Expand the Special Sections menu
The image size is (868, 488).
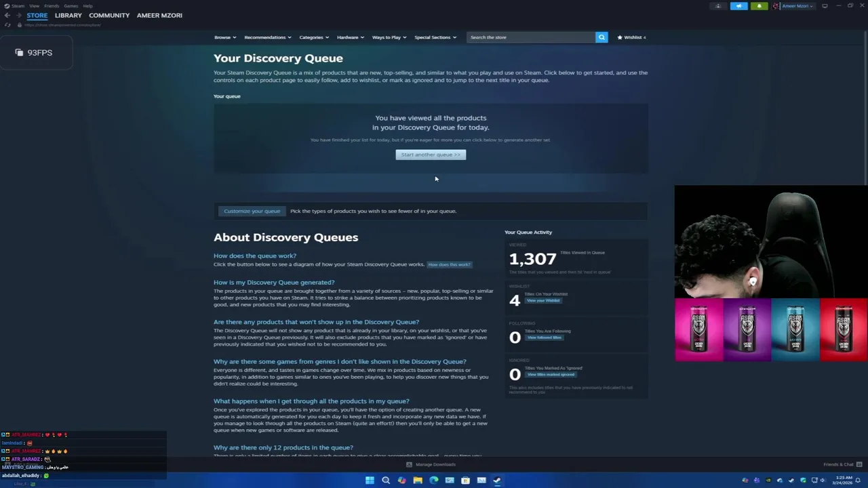pos(435,37)
